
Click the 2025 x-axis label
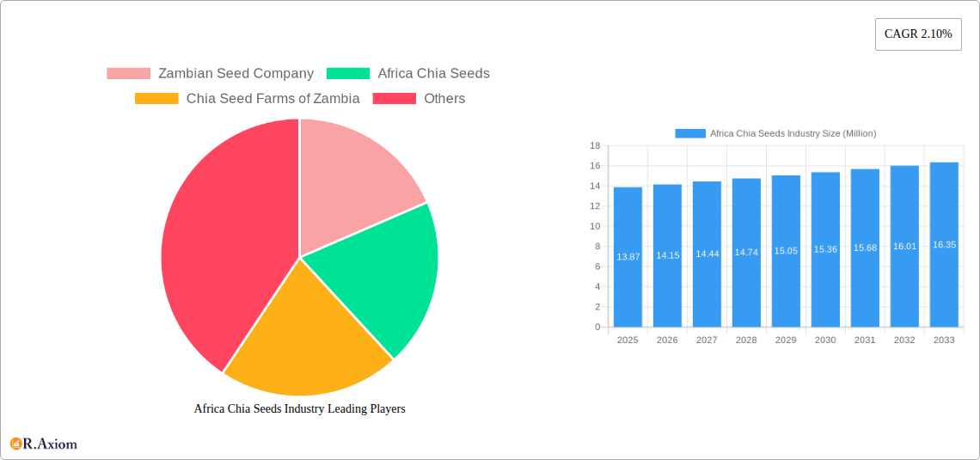pos(628,340)
